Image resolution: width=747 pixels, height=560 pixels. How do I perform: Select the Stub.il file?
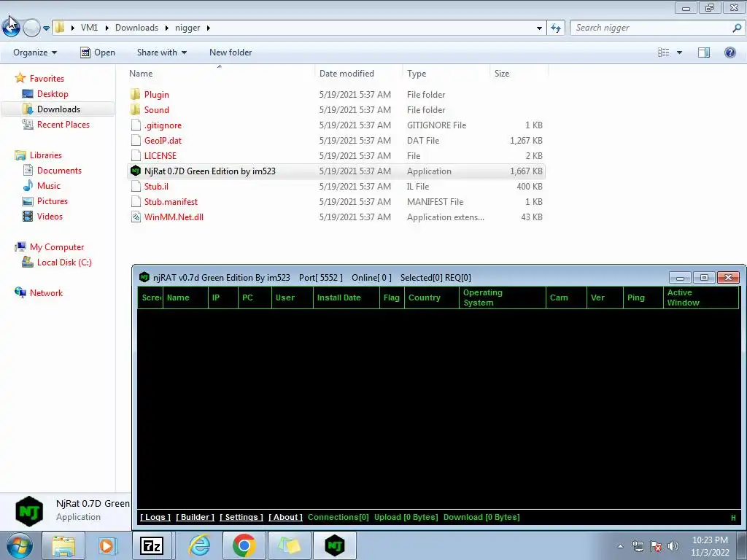[x=156, y=186]
